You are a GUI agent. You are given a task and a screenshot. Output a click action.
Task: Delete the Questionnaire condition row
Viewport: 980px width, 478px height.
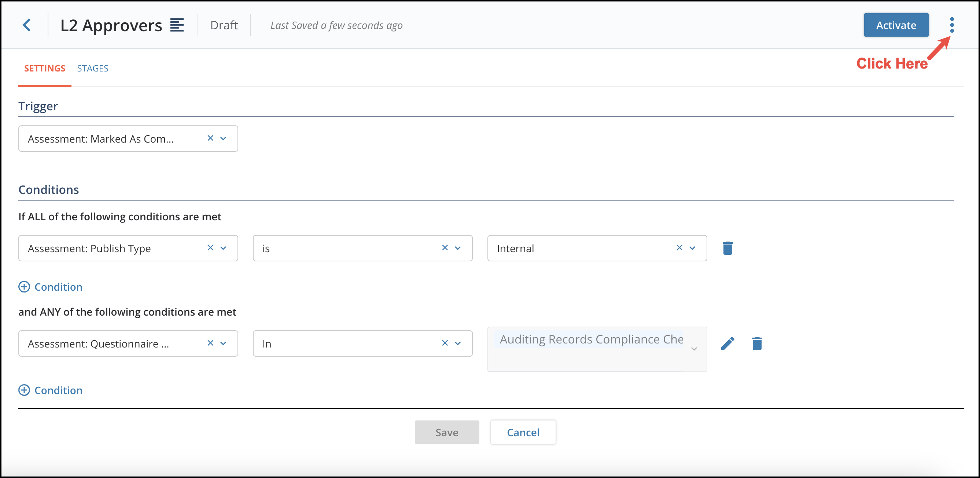click(757, 343)
